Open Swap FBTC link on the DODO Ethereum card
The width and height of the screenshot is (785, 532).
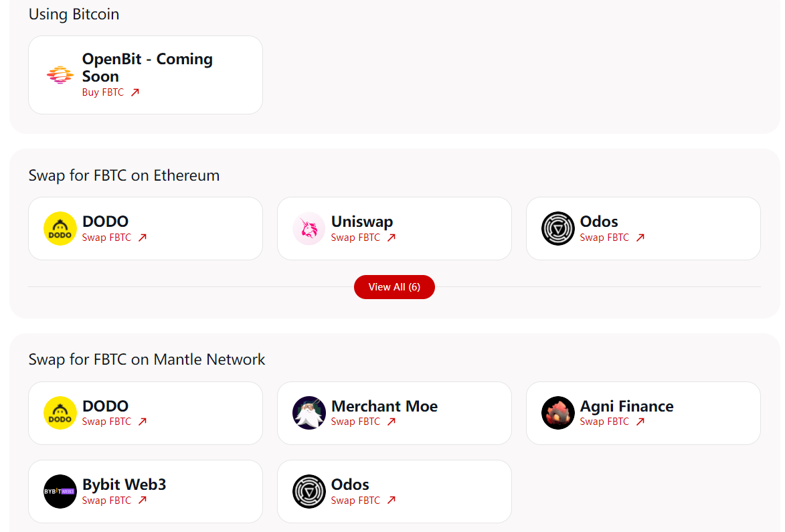tap(106, 238)
